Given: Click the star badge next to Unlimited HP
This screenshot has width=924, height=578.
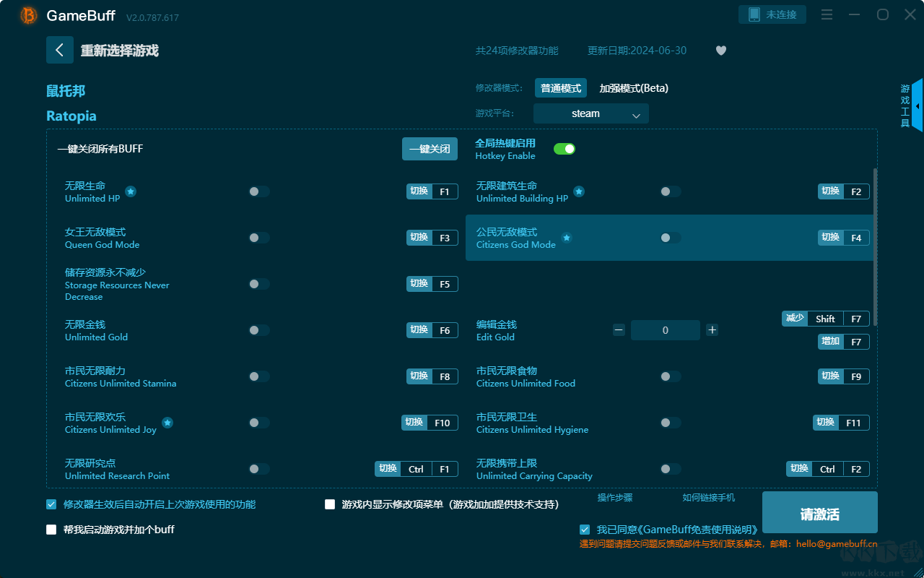Looking at the screenshot, I should point(131,191).
